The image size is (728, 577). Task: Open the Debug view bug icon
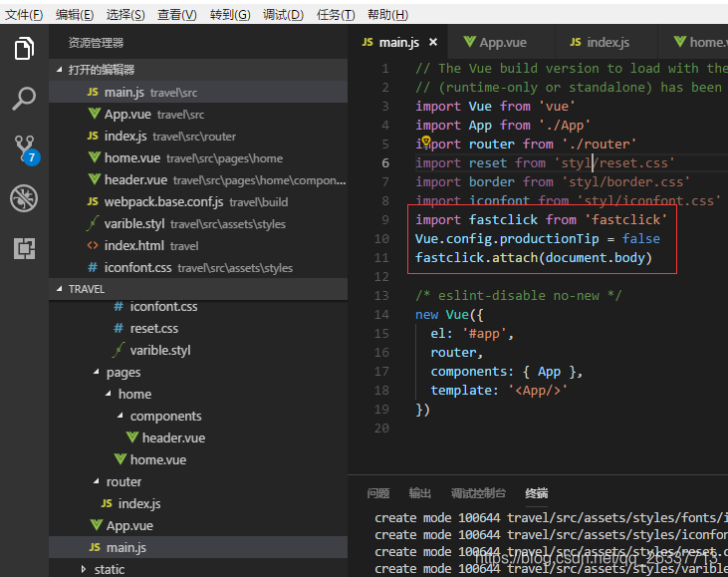coord(24,198)
